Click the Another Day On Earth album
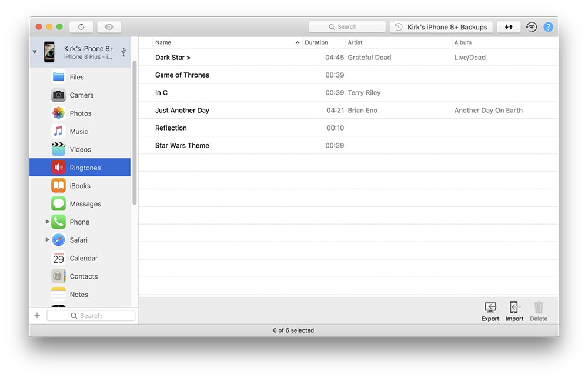This screenshot has height=378, width=588. pyautogui.click(x=488, y=111)
